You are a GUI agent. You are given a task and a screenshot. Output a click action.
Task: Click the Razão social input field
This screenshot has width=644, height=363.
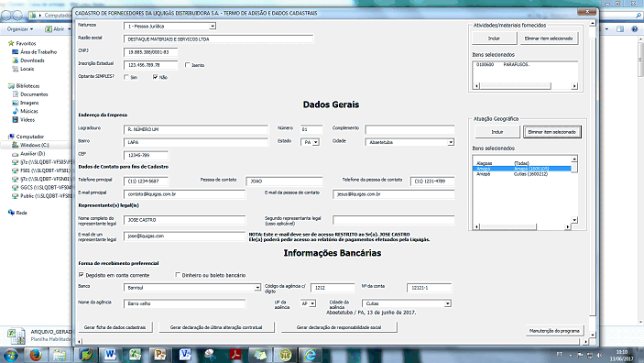click(x=218, y=39)
